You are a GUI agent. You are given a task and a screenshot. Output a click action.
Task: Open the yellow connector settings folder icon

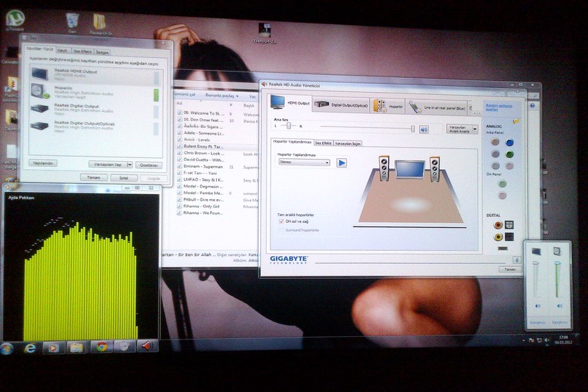(517, 121)
